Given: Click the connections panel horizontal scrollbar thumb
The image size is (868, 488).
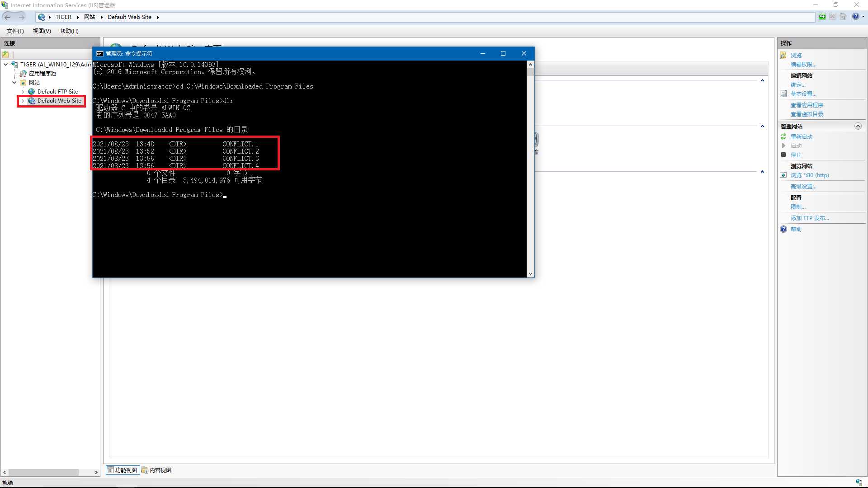Looking at the screenshot, I should tap(43, 472).
